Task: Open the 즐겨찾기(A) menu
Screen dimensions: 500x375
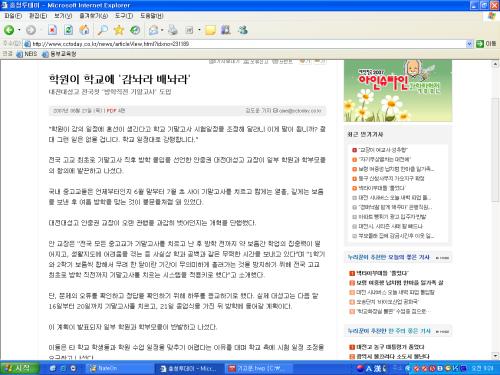Action: click(93, 16)
